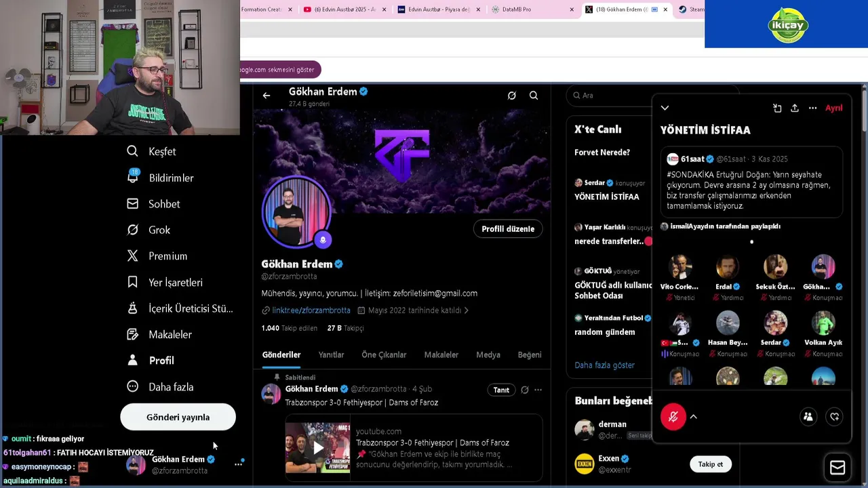
Task: Open Forvet Nerede? live space
Action: pyautogui.click(x=602, y=152)
